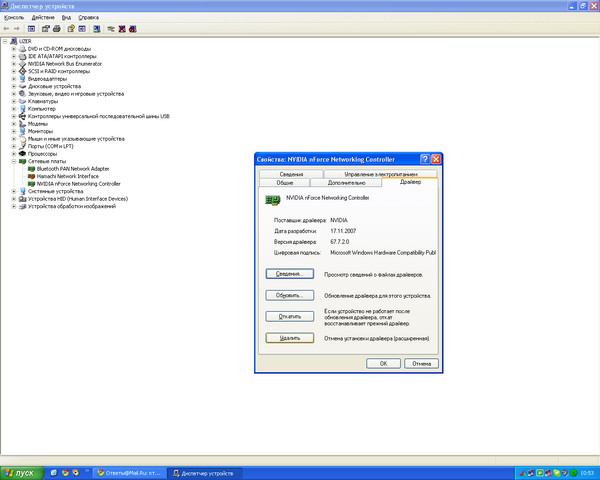Click the Мыши и иные указывающие устройства icon
The image size is (600, 480).
(23, 139)
